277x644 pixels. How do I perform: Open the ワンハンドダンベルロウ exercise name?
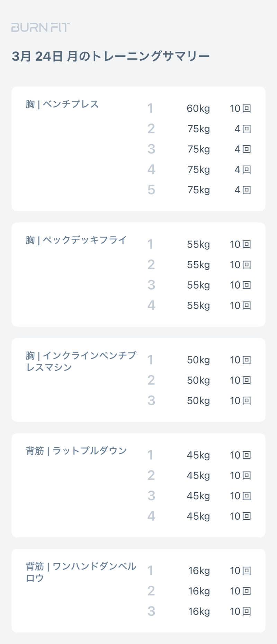point(81,572)
